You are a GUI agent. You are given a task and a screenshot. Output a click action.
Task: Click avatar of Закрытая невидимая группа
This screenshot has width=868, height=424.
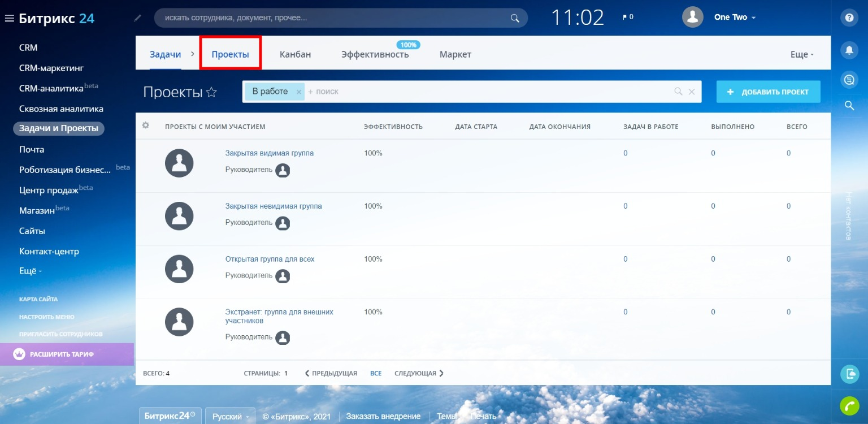(179, 216)
